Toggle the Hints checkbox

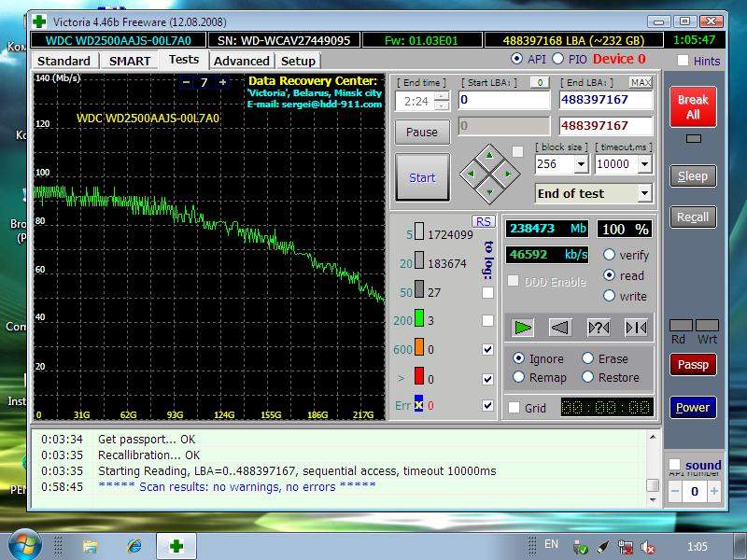point(683,61)
